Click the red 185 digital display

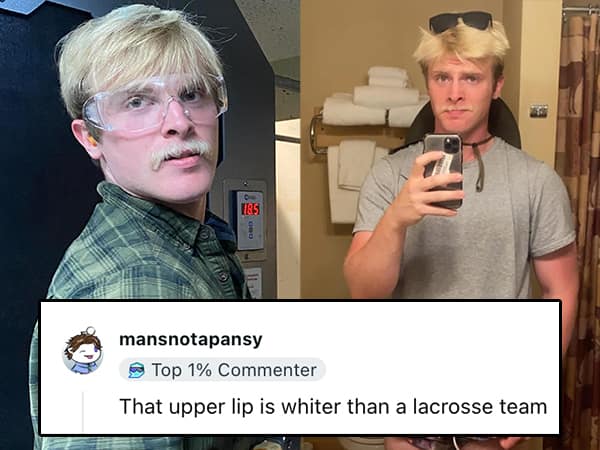[250, 209]
